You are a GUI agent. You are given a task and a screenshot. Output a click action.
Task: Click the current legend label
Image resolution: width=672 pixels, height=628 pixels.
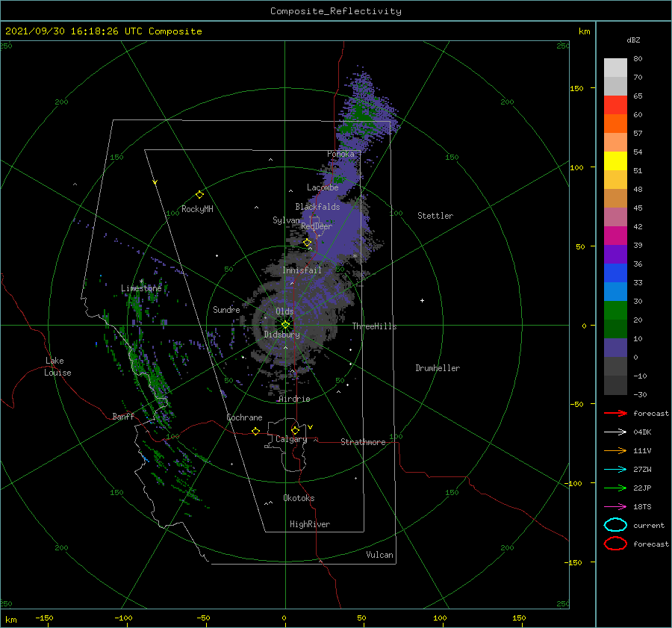coord(649,526)
